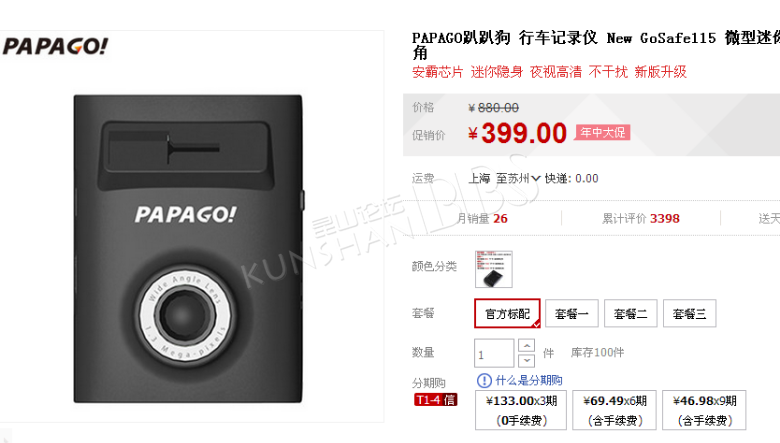Choose the ¥69.49x6期 installment plan
Image resolution: width=780 pixels, height=443 pixels.
click(614, 410)
